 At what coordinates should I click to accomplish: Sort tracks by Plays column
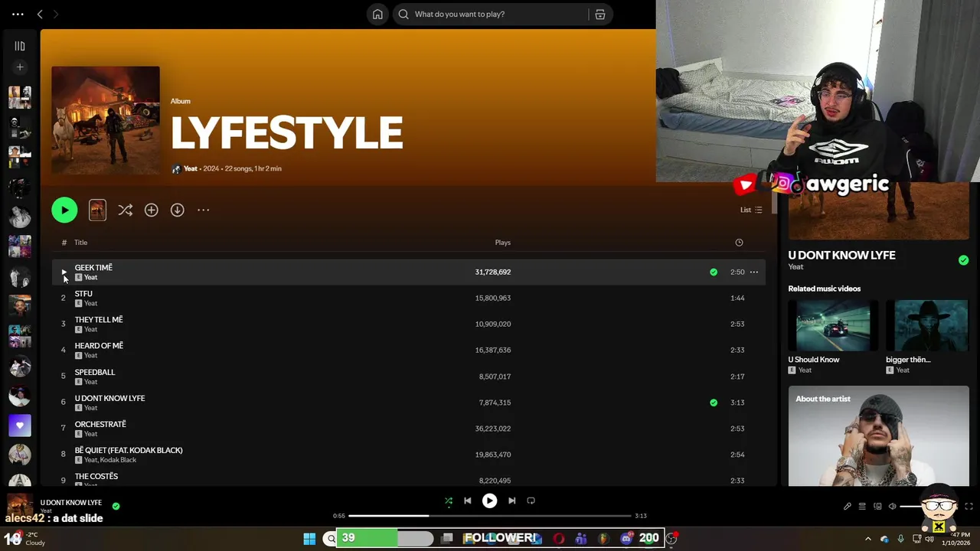point(502,243)
